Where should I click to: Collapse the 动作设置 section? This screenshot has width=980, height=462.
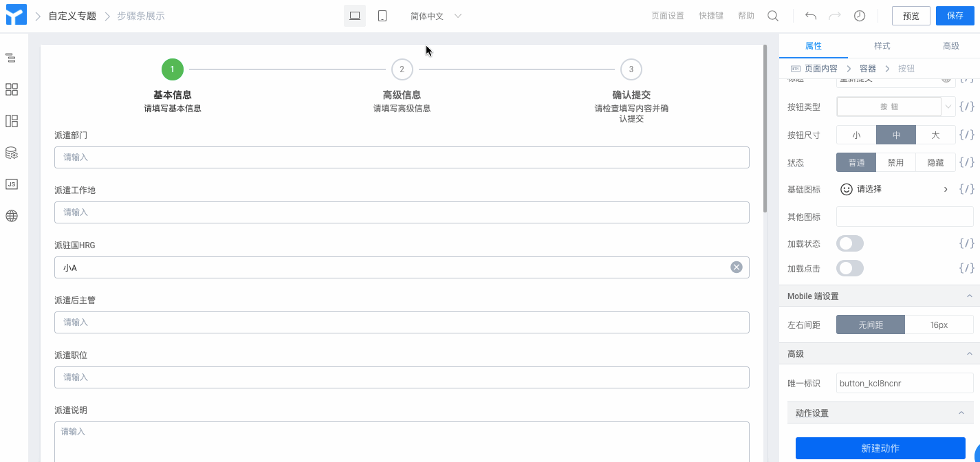click(x=961, y=413)
